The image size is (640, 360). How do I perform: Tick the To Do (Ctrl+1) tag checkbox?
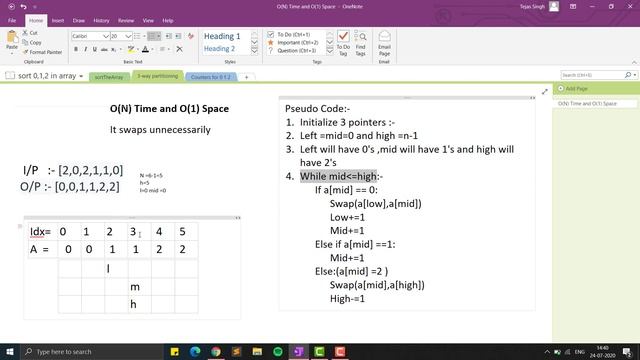[271, 35]
